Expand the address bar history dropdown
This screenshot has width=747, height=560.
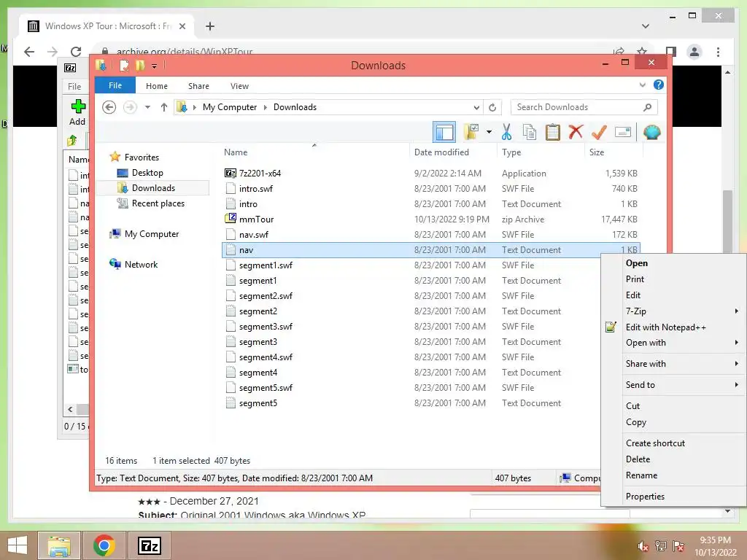(x=476, y=107)
